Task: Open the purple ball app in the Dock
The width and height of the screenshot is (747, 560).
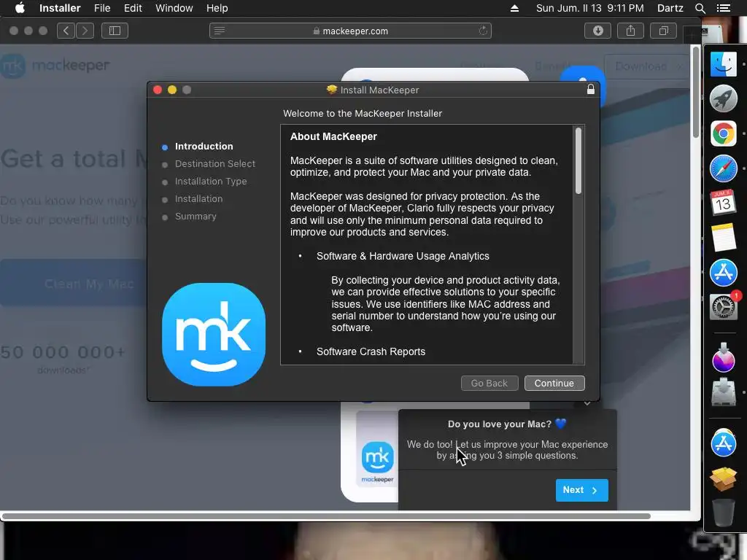Action: pyautogui.click(x=723, y=358)
